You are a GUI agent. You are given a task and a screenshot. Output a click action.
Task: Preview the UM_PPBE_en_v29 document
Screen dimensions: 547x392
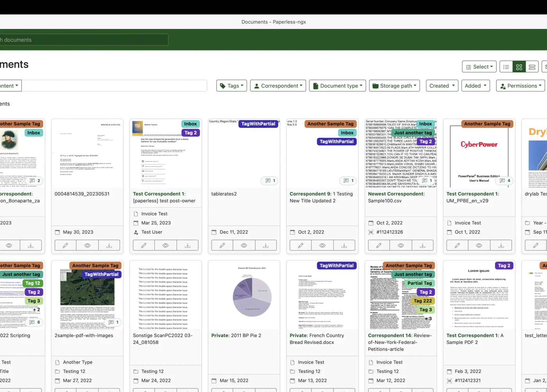click(479, 245)
